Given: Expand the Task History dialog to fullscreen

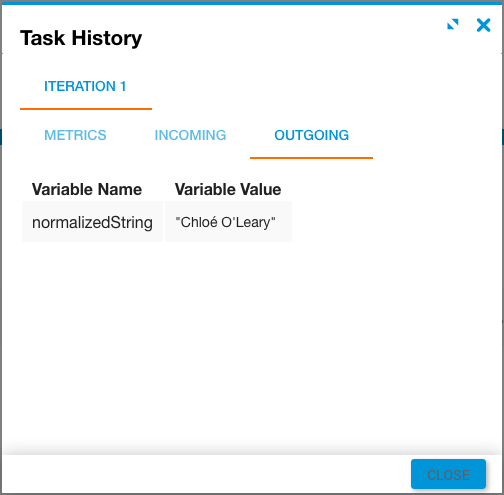Looking at the screenshot, I should (x=453, y=24).
